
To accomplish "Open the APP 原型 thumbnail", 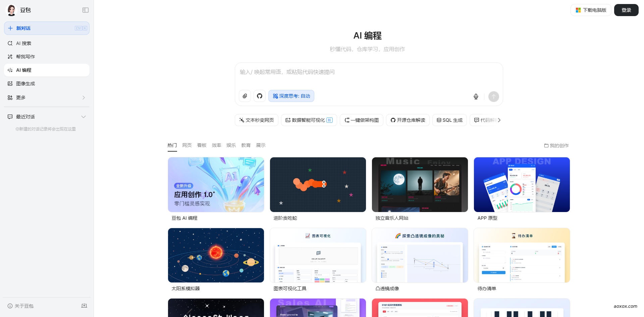I will pos(522,184).
